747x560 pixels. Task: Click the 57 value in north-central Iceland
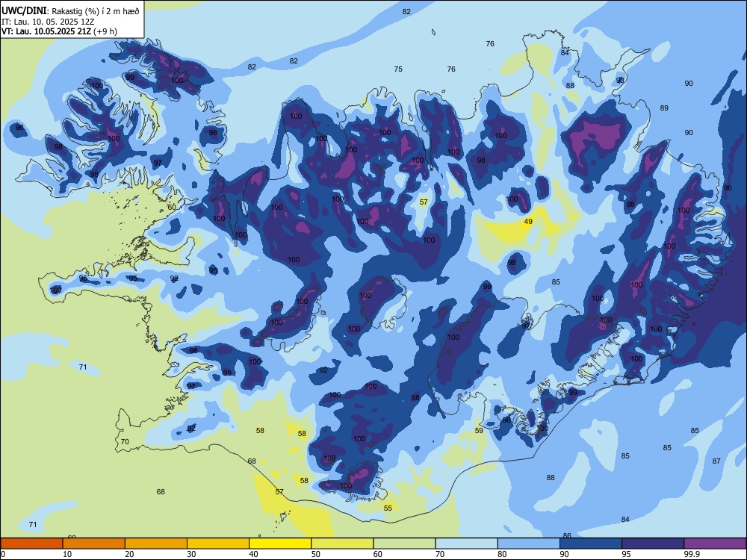[x=424, y=202]
